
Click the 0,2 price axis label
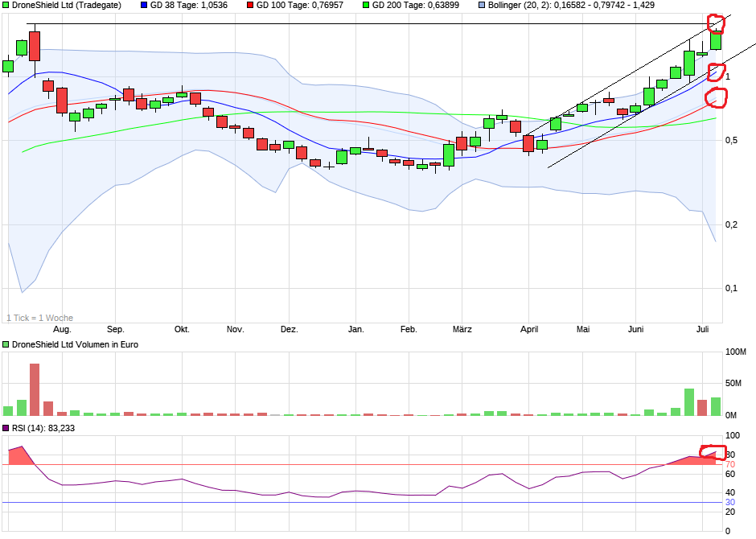(731, 224)
